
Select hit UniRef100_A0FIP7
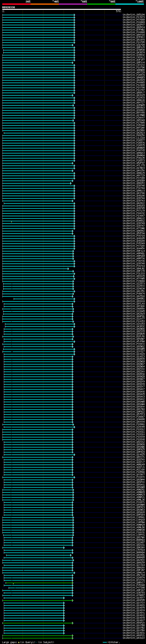click(134, 60)
